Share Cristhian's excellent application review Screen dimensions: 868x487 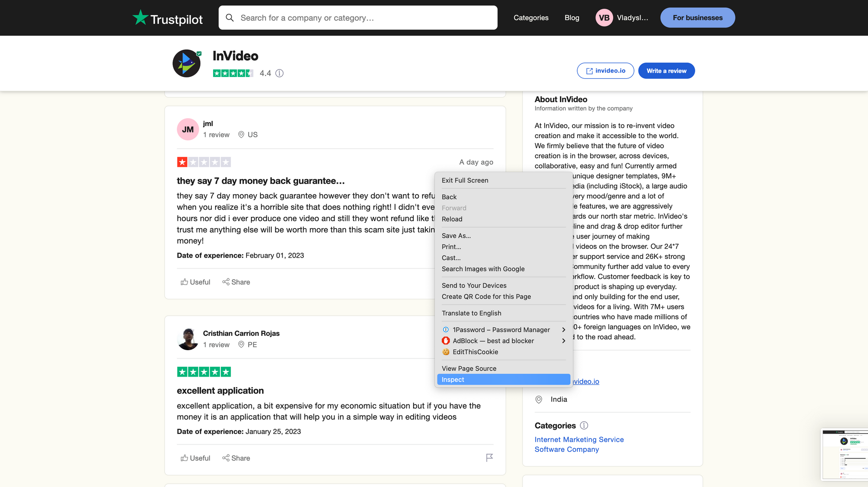[x=236, y=458]
